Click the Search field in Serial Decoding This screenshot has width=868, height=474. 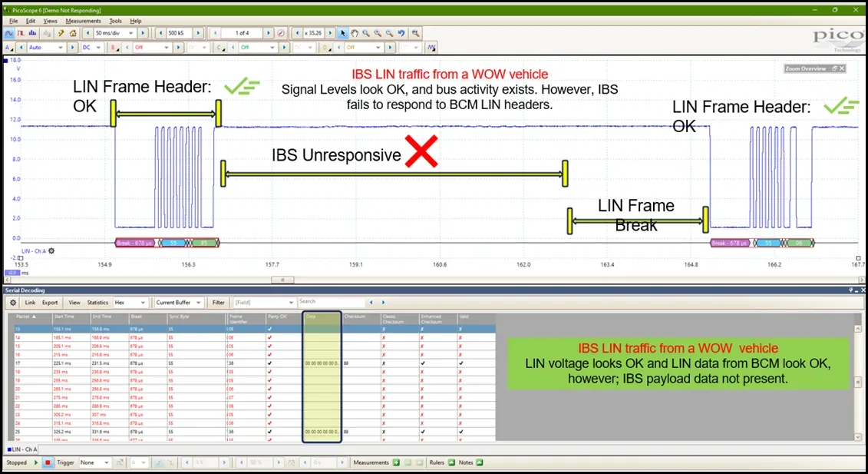[331, 302]
